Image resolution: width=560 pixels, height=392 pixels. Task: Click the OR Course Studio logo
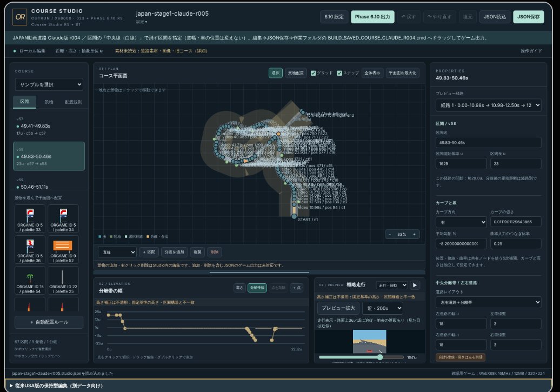pos(20,17)
